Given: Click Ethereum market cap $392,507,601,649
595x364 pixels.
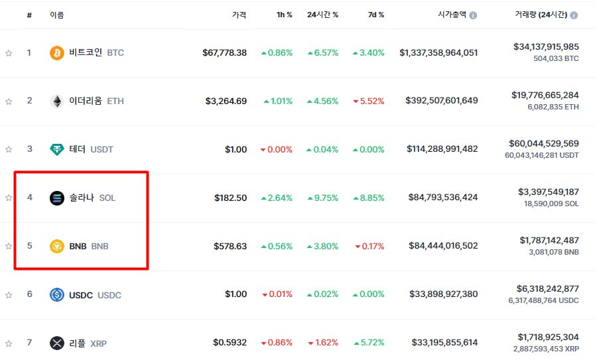Looking at the screenshot, I should (442, 101).
